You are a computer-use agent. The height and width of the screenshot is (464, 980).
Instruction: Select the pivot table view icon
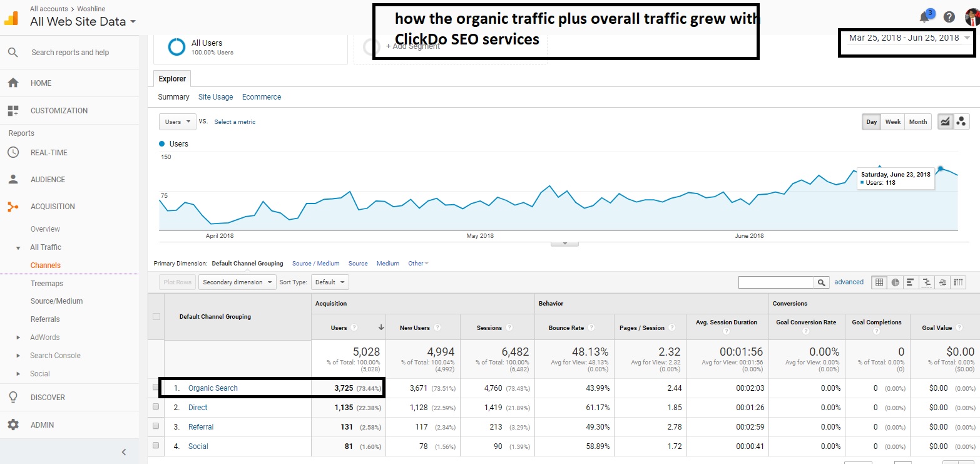(959, 282)
